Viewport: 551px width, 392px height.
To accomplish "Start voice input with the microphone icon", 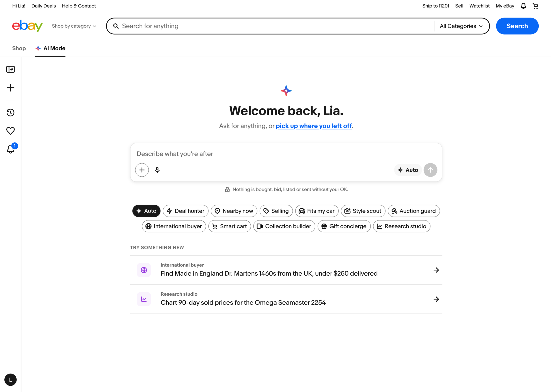I will (157, 170).
